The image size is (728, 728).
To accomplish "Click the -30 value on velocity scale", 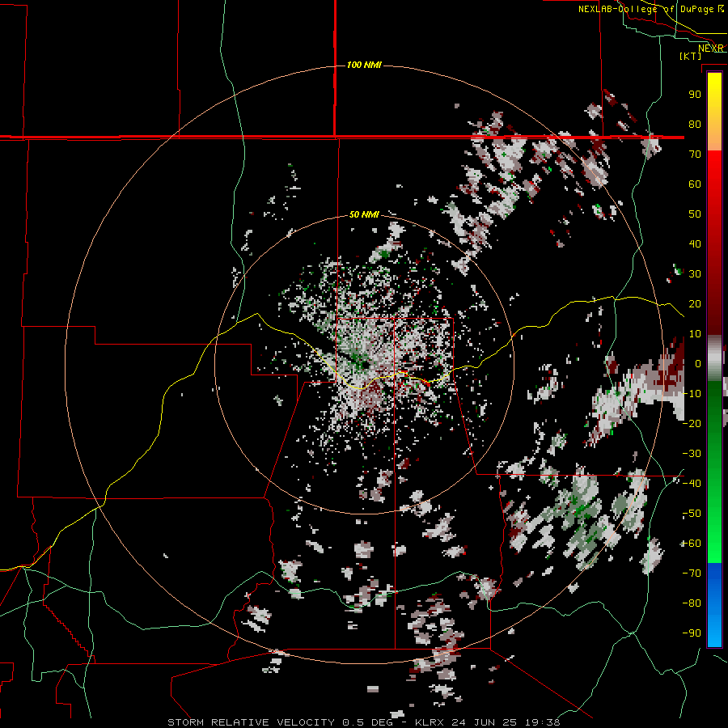I will click(692, 454).
